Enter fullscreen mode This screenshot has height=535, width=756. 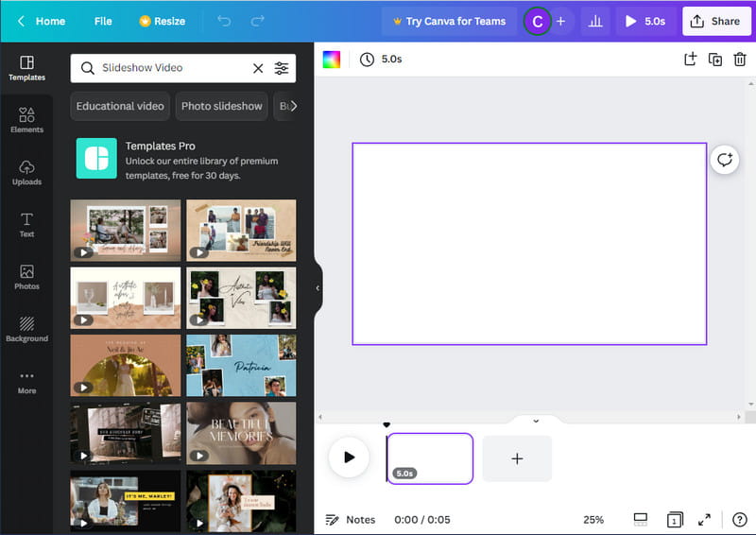tap(704, 520)
